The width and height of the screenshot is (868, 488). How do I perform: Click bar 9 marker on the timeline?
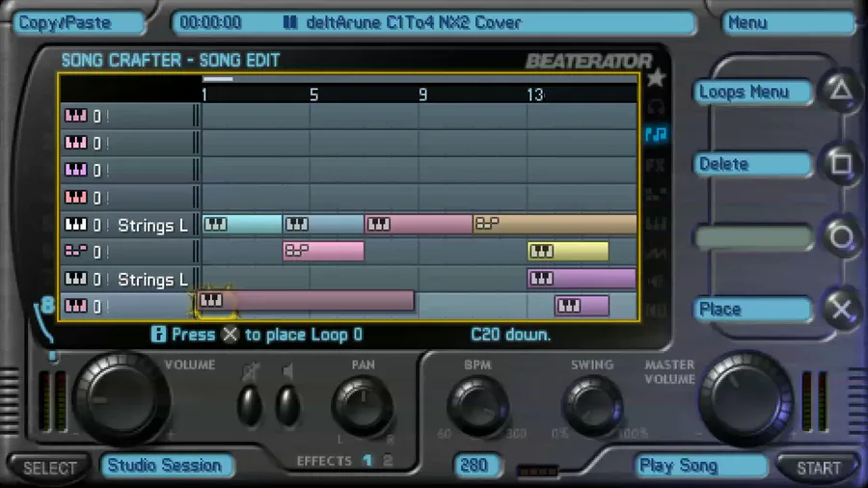tap(423, 95)
